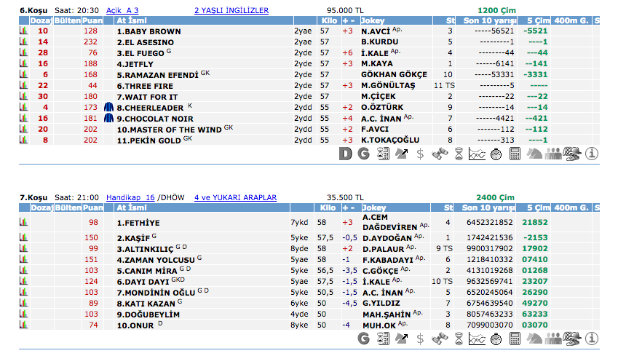
Task: Click the D icon in race 6 toolbar
Action: [x=345, y=154]
